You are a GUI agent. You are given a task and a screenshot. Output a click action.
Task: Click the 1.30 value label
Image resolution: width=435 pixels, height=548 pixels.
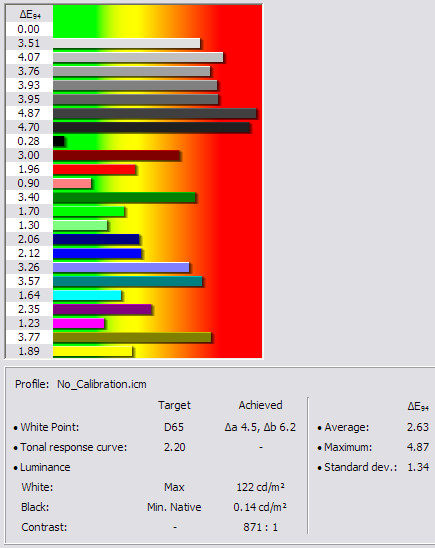(29, 225)
